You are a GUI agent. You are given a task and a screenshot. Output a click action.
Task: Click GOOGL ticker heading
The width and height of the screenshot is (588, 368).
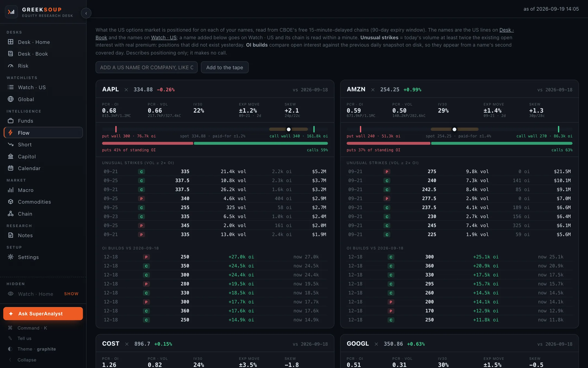pyautogui.click(x=358, y=344)
